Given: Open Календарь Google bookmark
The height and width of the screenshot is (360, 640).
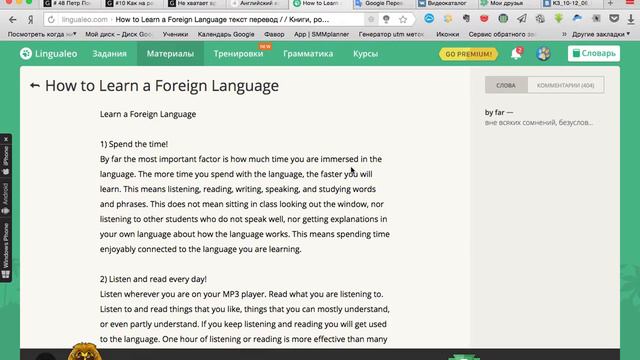Looking at the screenshot, I should pos(226,34).
